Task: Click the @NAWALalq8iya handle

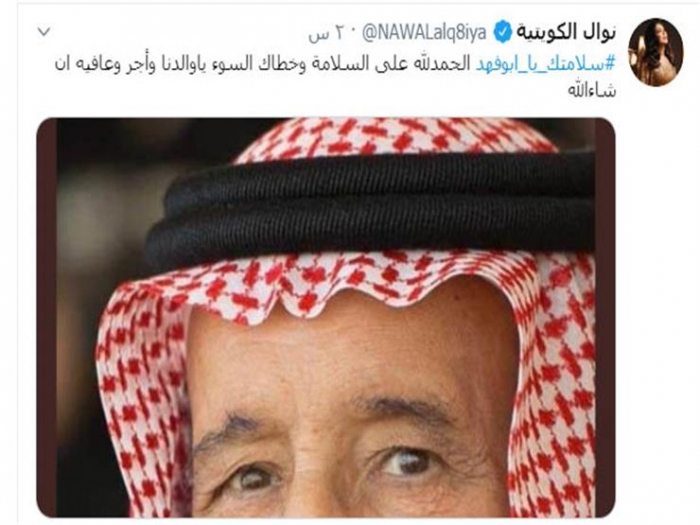Action: click(x=424, y=33)
